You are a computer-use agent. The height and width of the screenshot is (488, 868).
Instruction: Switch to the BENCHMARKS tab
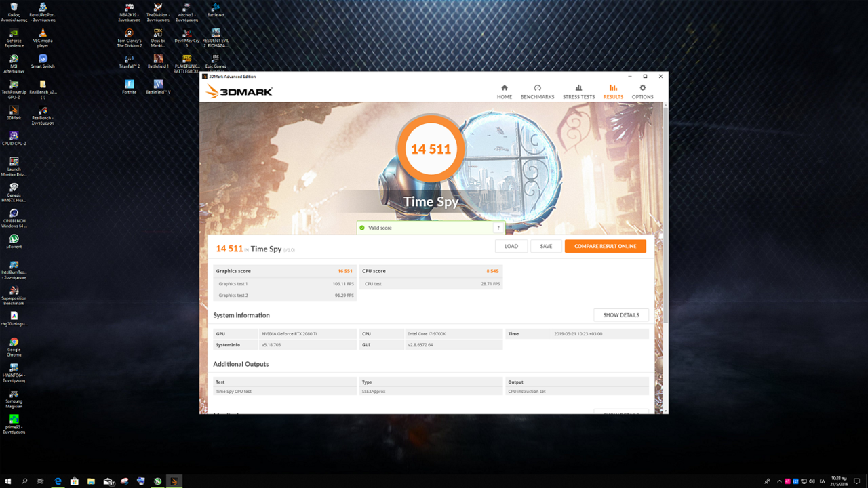[x=537, y=92]
